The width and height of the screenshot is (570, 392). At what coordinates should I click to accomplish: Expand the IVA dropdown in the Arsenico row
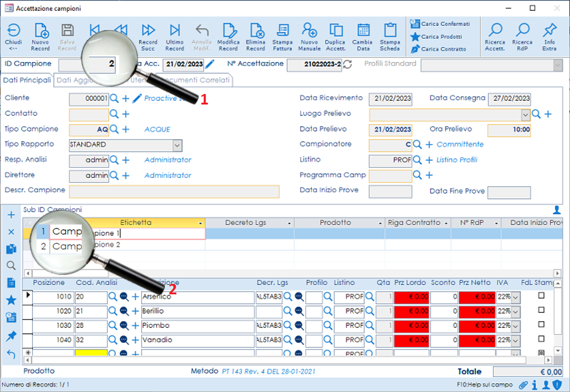tap(516, 298)
